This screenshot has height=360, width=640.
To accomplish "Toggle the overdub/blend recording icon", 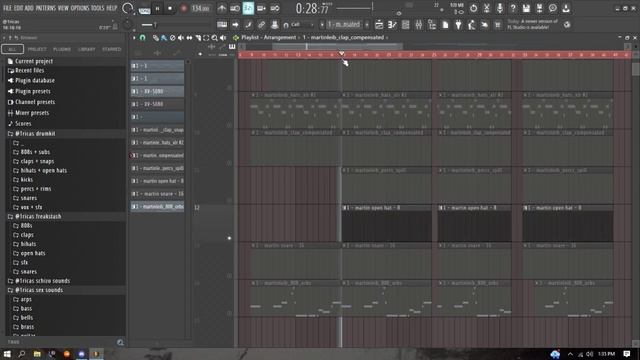I will (261, 8).
